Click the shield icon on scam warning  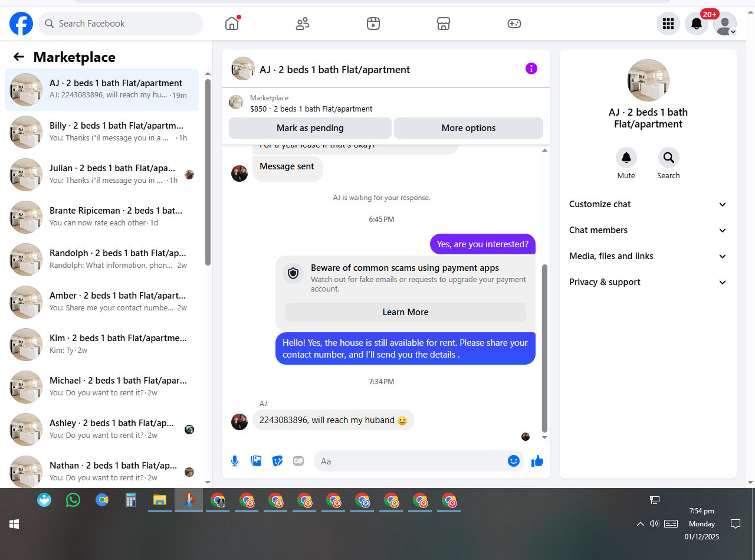[293, 273]
